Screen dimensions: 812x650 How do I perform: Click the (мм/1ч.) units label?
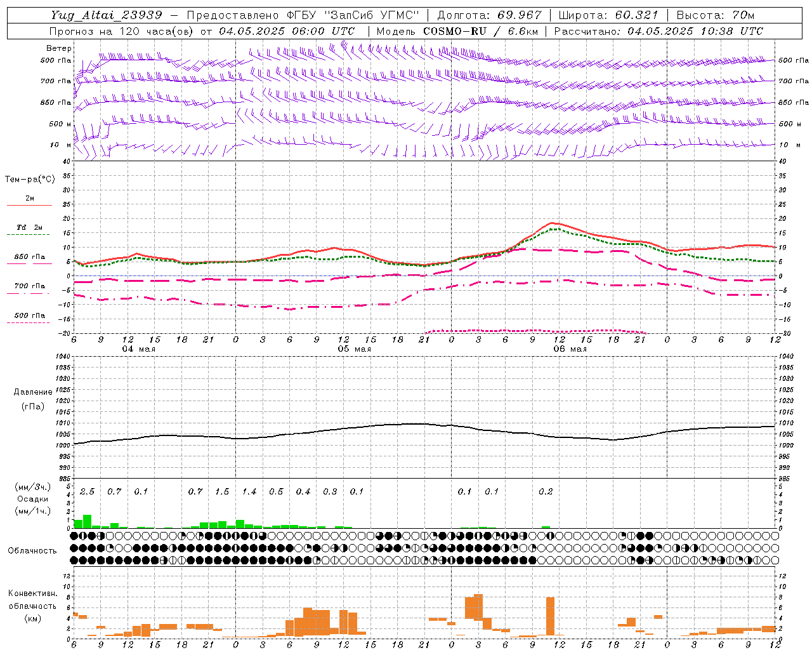pos(33,511)
